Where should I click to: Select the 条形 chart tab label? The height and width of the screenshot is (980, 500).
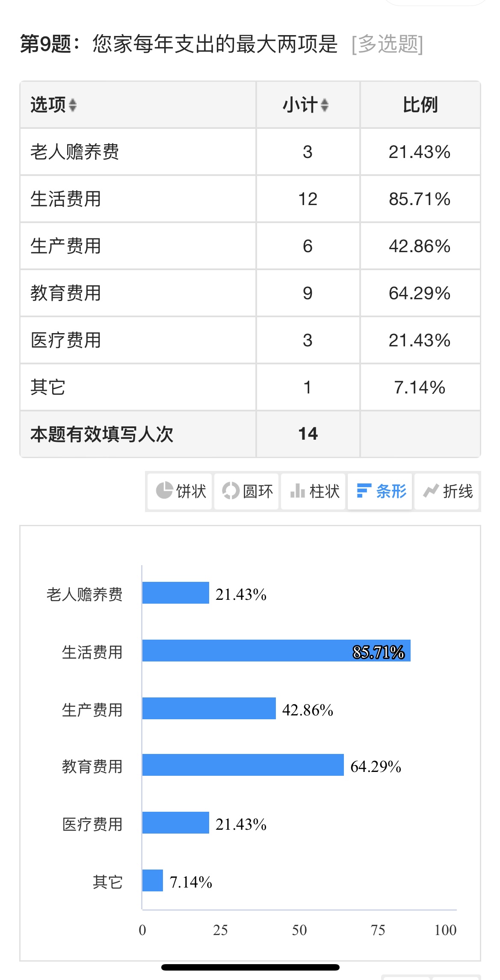pyautogui.click(x=391, y=491)
